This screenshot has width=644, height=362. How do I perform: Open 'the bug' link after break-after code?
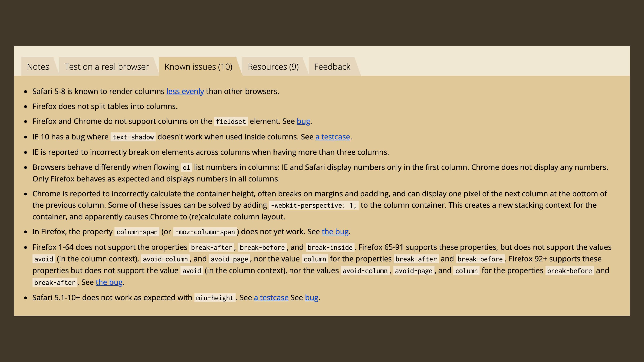(109, 282)
